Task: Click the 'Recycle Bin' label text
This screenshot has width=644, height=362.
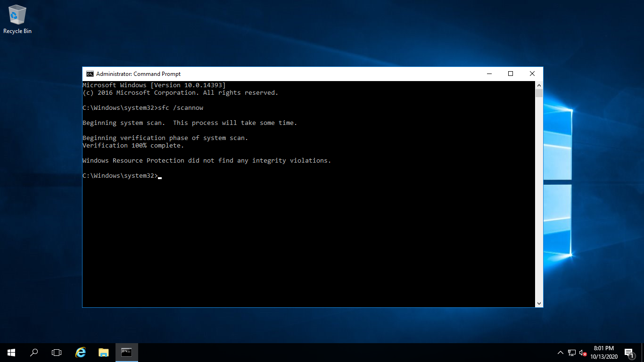Action: pos(17,31)
